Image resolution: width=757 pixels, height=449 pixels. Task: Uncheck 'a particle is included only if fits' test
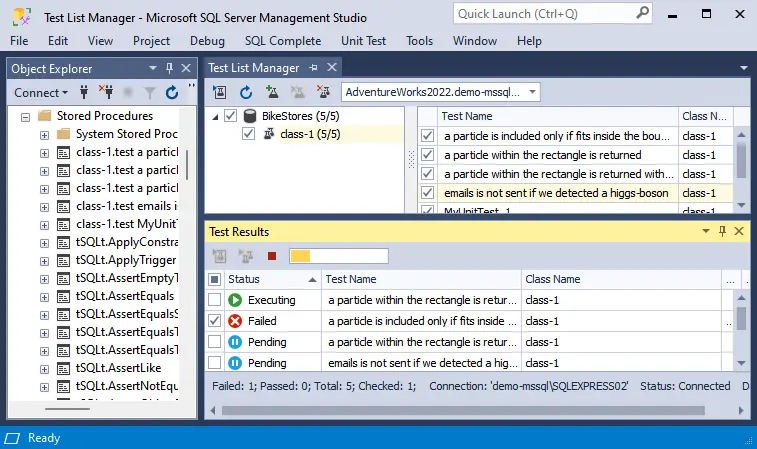pyautogui.click(x=427, y=136)
